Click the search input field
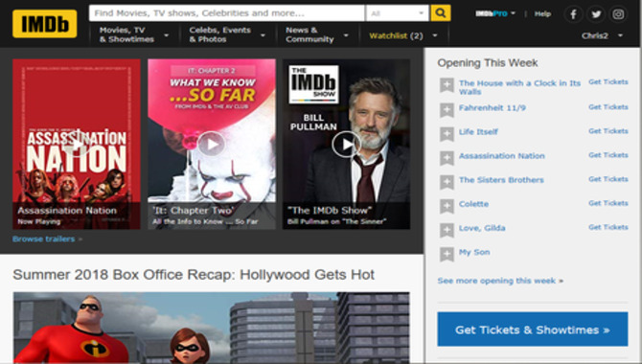The width and height of the screenshot is (642, 364). [226, 13]
